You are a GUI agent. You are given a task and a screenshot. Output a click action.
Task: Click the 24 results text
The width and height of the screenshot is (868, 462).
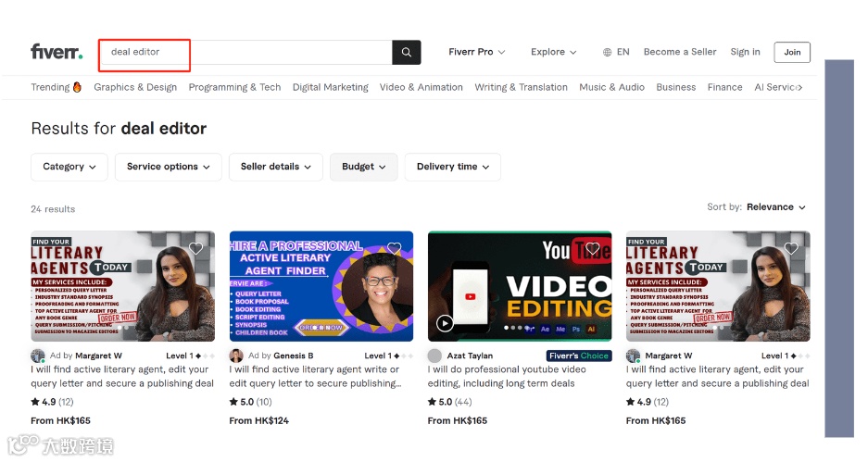pos(53,209)
